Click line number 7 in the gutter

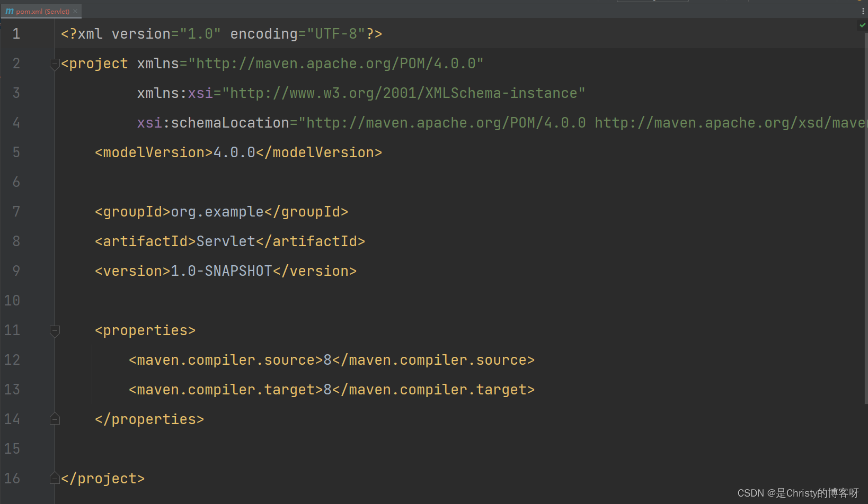click(16, 211)
